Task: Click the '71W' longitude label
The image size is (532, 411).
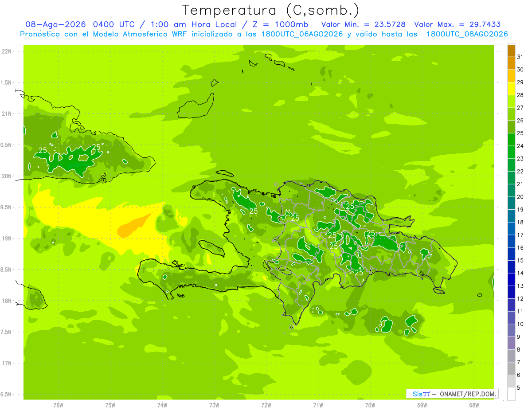Action: [x=318, y=405]
